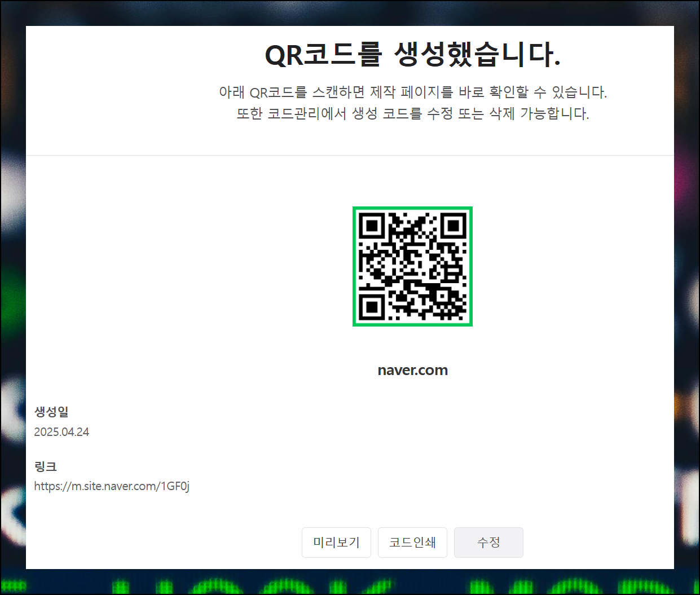Edit the QR code with 수정 button
Image resolution: width=700 pixels, height=595 pixels.
click(488, 542)
